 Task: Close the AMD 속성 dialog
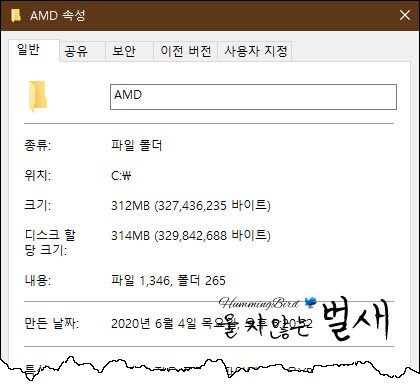405,15
